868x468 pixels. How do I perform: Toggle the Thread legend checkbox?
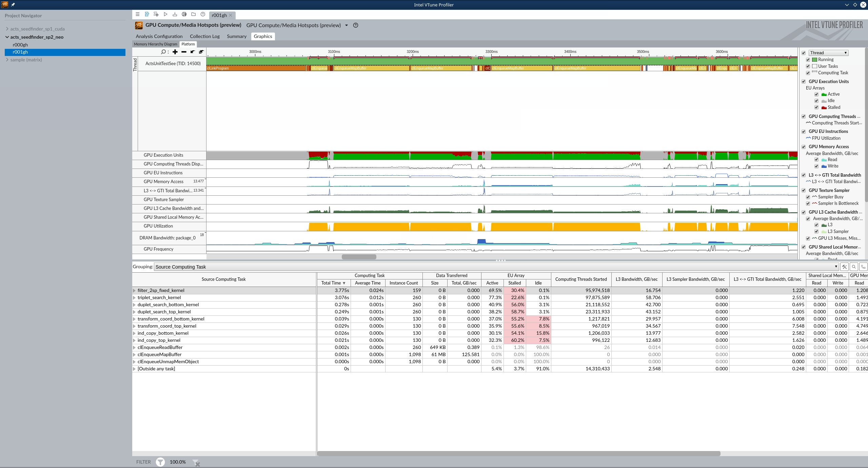point(804,53)
